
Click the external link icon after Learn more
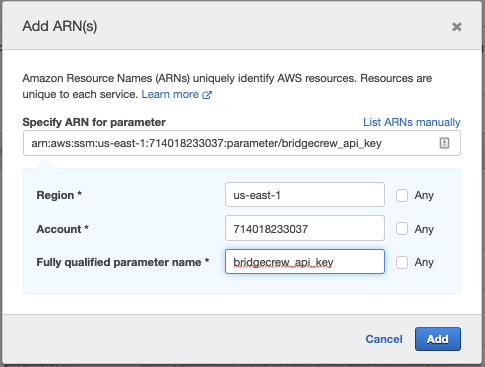click(207, 95)
